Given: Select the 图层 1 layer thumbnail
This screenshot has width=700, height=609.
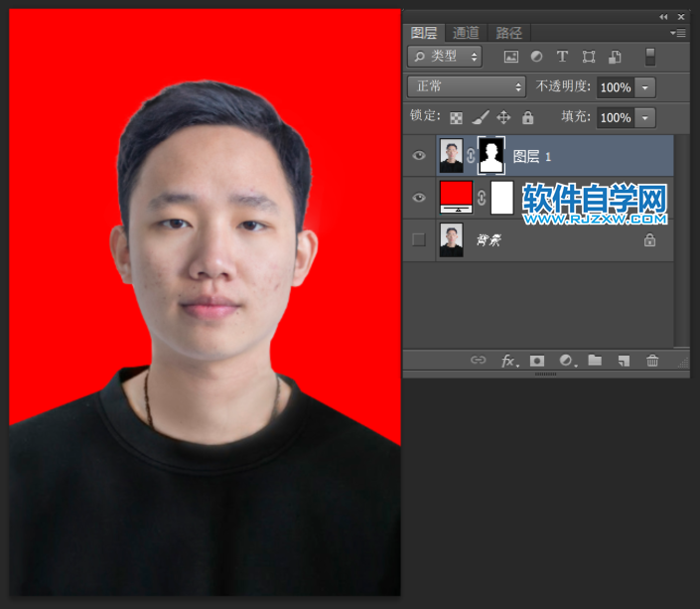Looking at the screenshot, I should coord(452,156).
